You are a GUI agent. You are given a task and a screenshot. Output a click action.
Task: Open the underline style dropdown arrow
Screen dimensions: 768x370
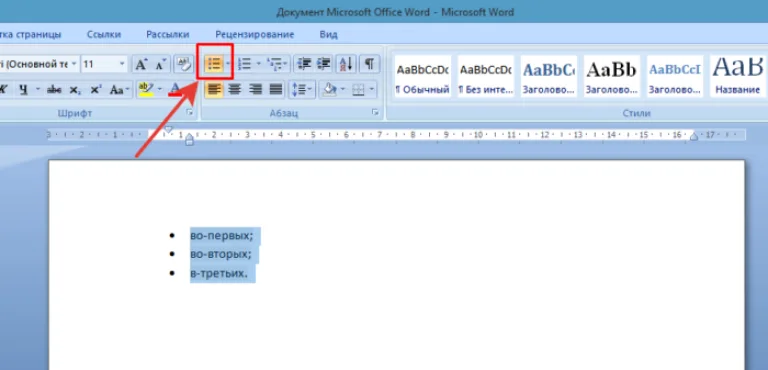pyautogui.click(x=38, y=90)
